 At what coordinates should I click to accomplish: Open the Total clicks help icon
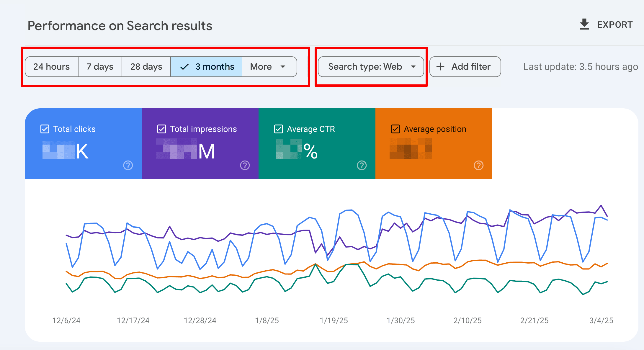[x=128, y=166]
